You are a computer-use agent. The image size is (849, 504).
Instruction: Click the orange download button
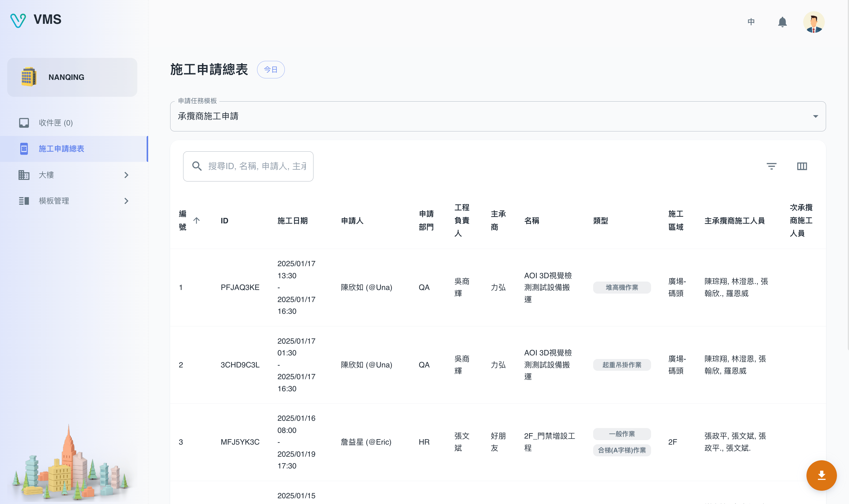click(821, 475)
